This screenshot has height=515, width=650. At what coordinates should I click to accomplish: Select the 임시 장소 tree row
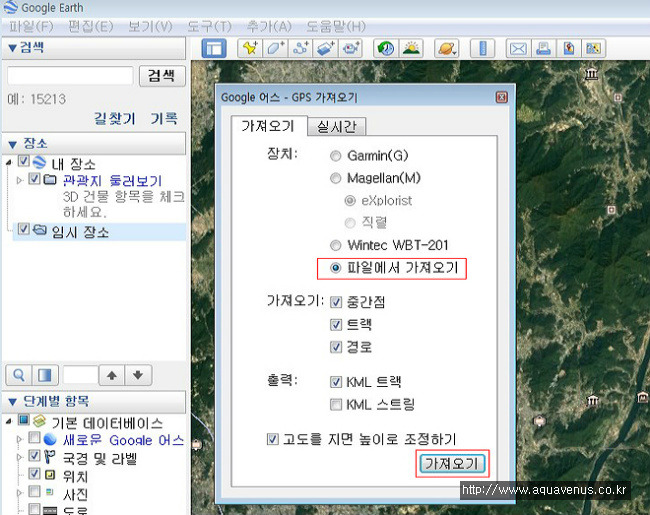tap(99, 232)
